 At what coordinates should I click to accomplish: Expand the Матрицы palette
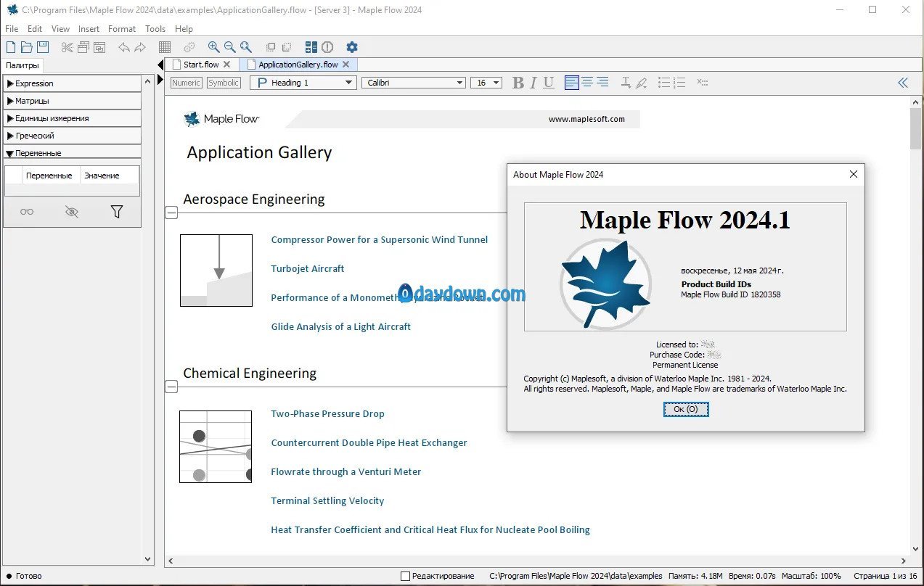click(72, 101)
